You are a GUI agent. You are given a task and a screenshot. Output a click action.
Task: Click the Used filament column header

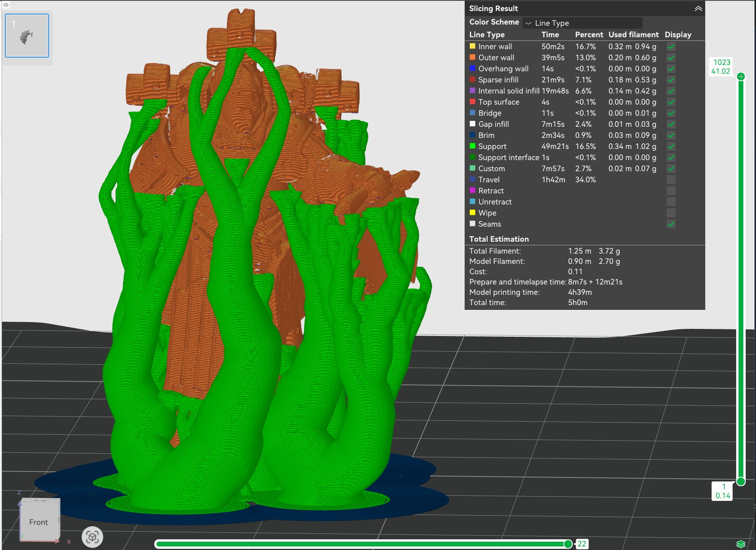tap(634, 35)
